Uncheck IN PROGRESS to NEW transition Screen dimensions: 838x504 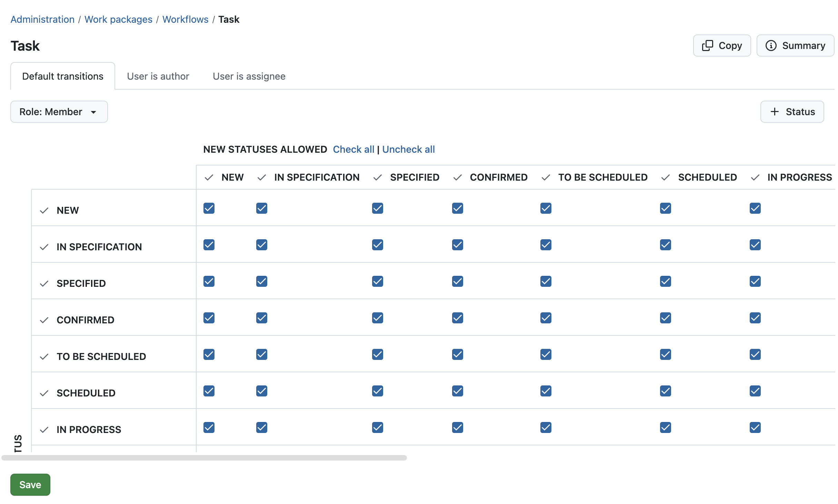click(209, 427)
